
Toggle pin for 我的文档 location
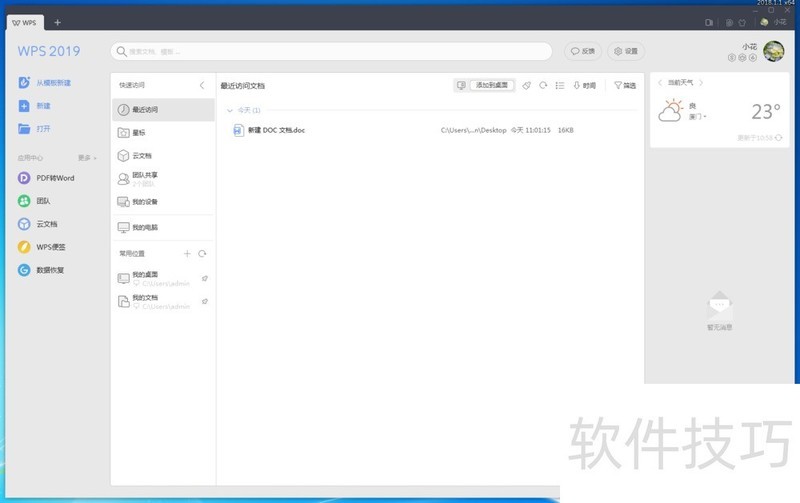pos(205,301)
